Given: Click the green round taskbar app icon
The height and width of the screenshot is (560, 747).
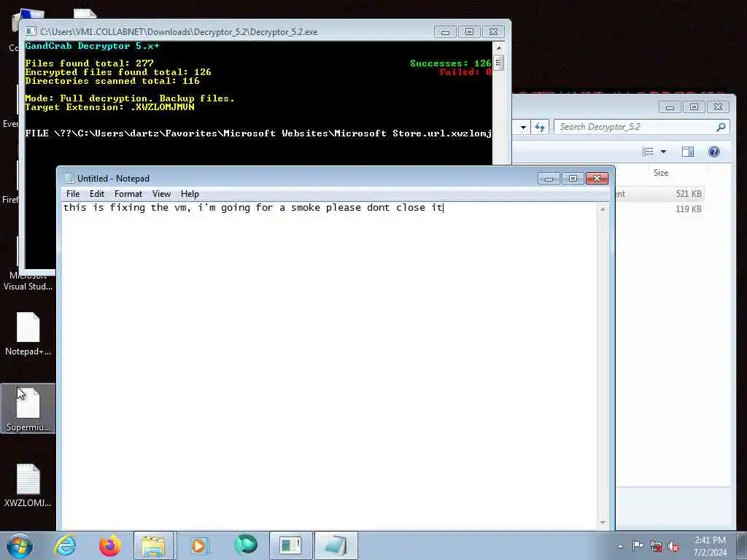Looking at the screenshot, I should 246,545.
